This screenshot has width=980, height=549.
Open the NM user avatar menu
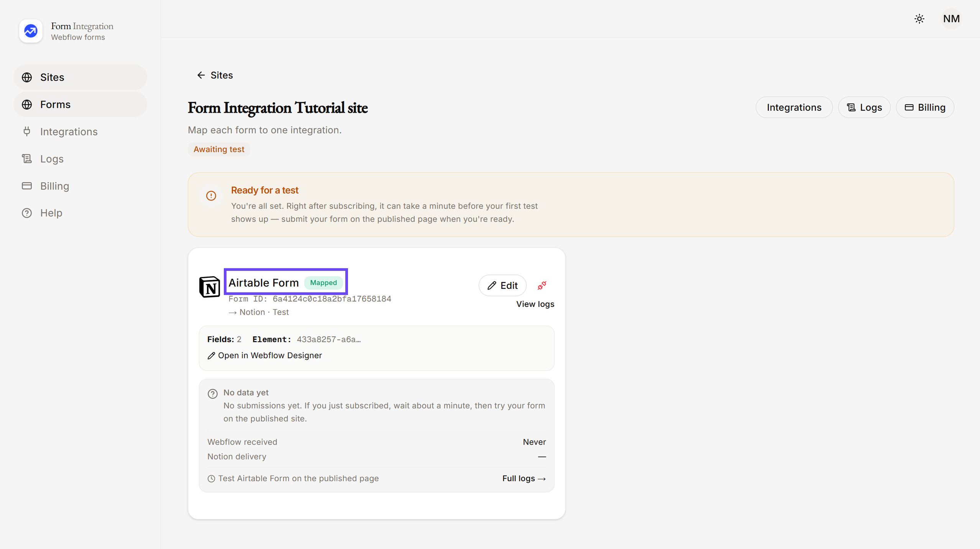(951, 19)
